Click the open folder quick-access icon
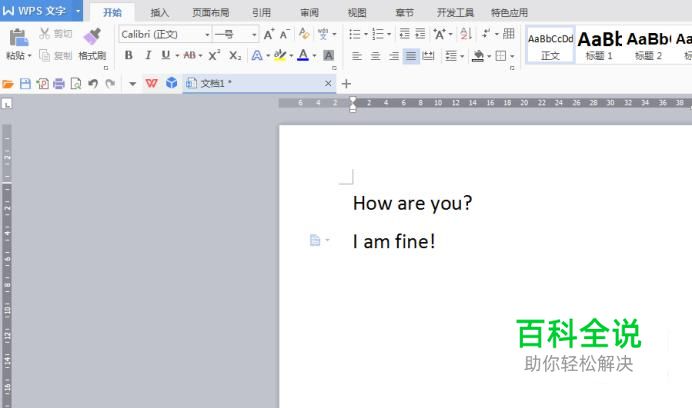 tap(8, 83)
